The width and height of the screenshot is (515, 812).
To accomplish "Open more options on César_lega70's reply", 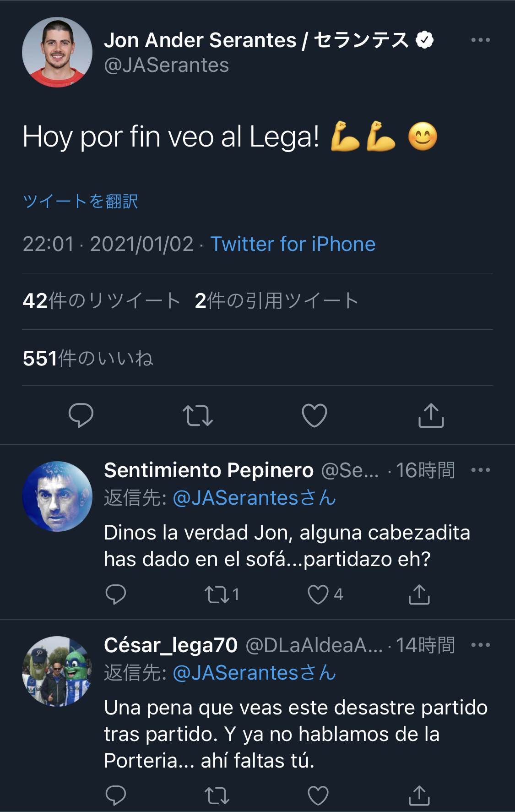I will (480, 645).
